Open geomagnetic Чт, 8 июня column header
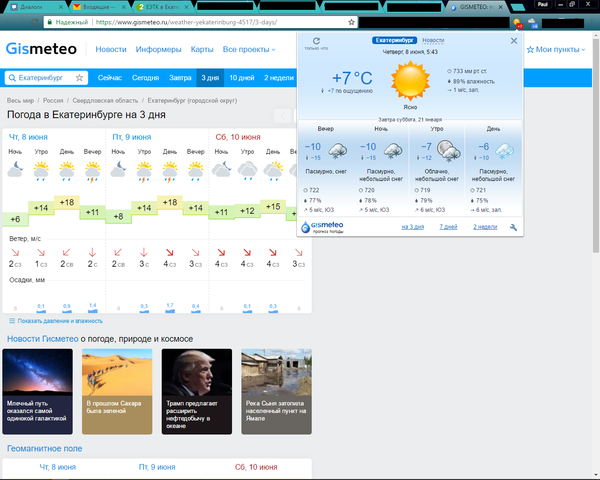The height and width of the screenshot is (480, 600). pos(57,467)
